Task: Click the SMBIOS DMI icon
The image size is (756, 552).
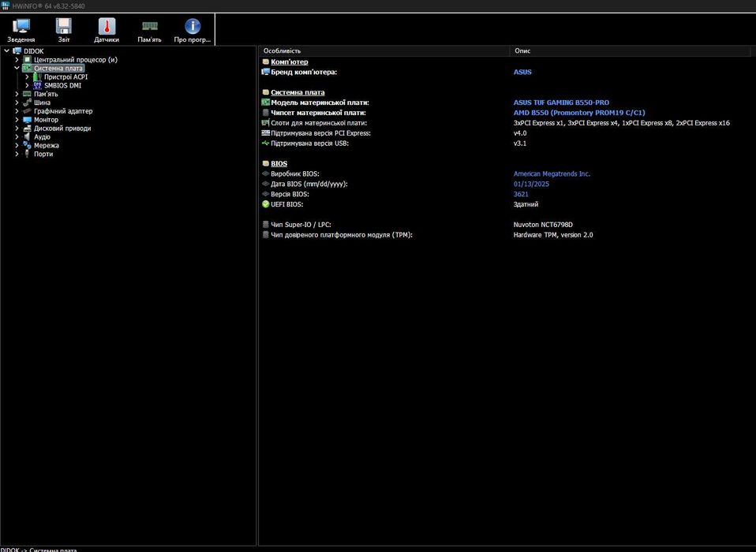Action: [38, 85]
